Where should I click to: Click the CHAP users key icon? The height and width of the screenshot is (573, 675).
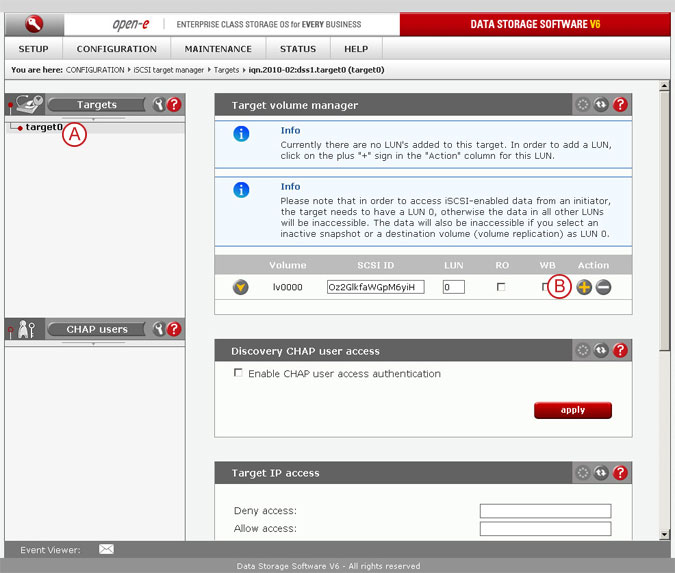26,329
